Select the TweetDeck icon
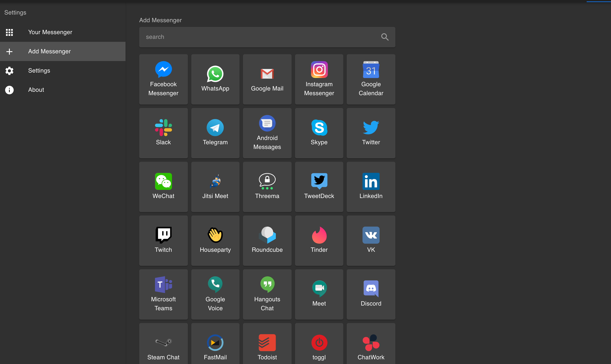 319,181
